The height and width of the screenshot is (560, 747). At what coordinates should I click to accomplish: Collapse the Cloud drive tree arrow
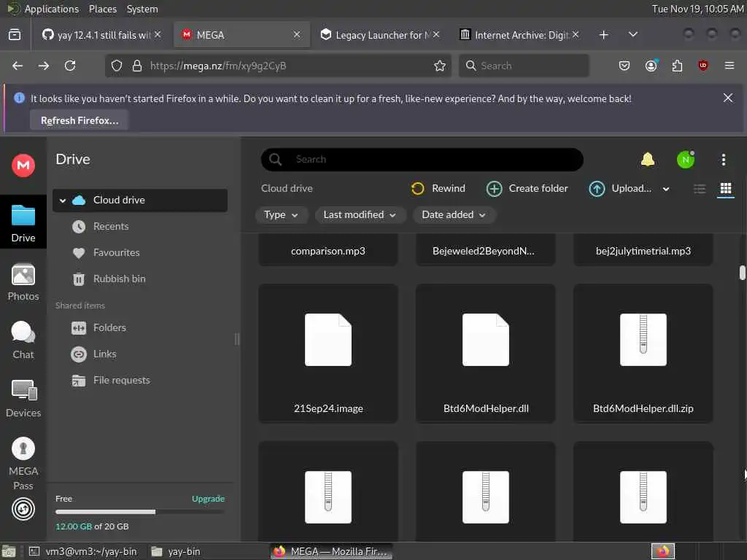63,201
